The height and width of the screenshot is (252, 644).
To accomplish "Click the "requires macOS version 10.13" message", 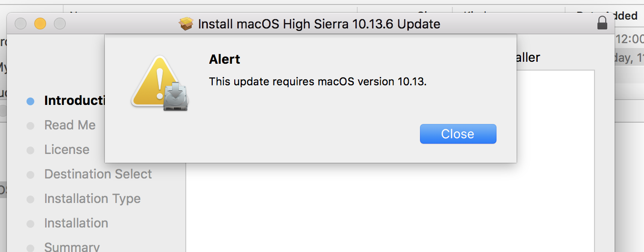I will point(318,81).
